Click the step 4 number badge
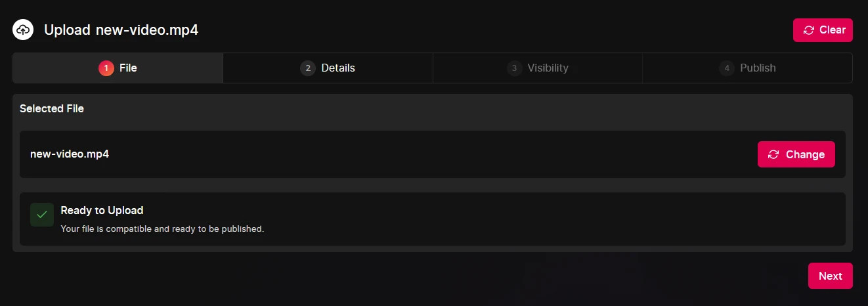Image resolution: width=868 pixels, height=306 pixels. (727, 68)
